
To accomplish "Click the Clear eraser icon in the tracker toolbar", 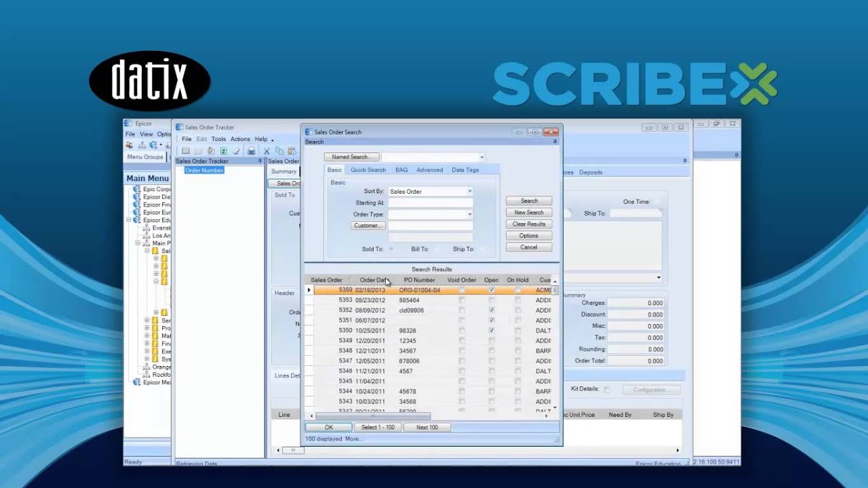I will (236, 151).
